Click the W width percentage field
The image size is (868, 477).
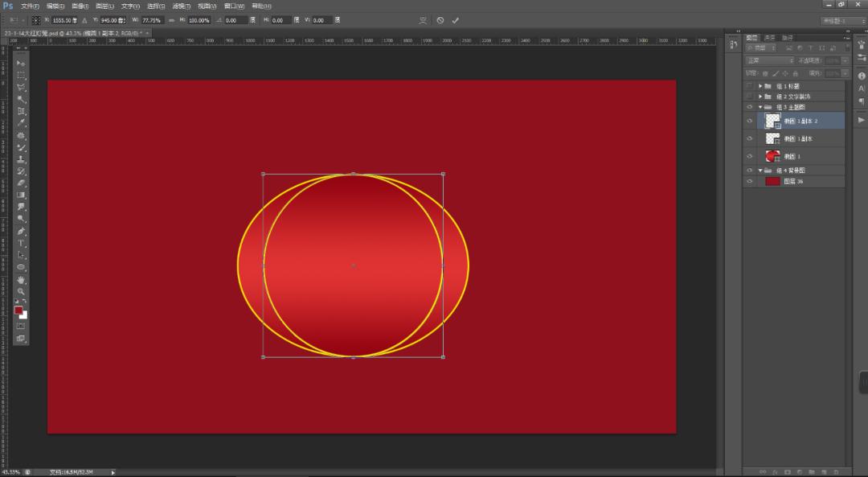point(152,20)
